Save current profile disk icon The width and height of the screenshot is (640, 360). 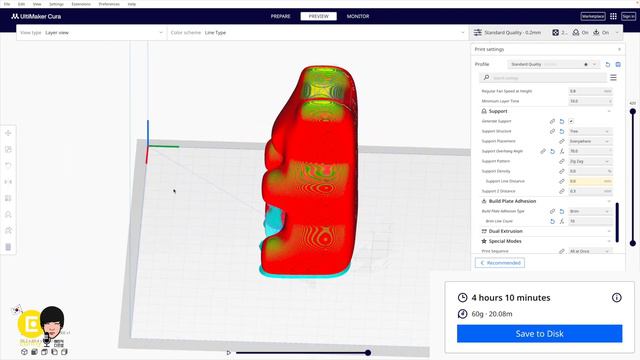coord(618,64)
